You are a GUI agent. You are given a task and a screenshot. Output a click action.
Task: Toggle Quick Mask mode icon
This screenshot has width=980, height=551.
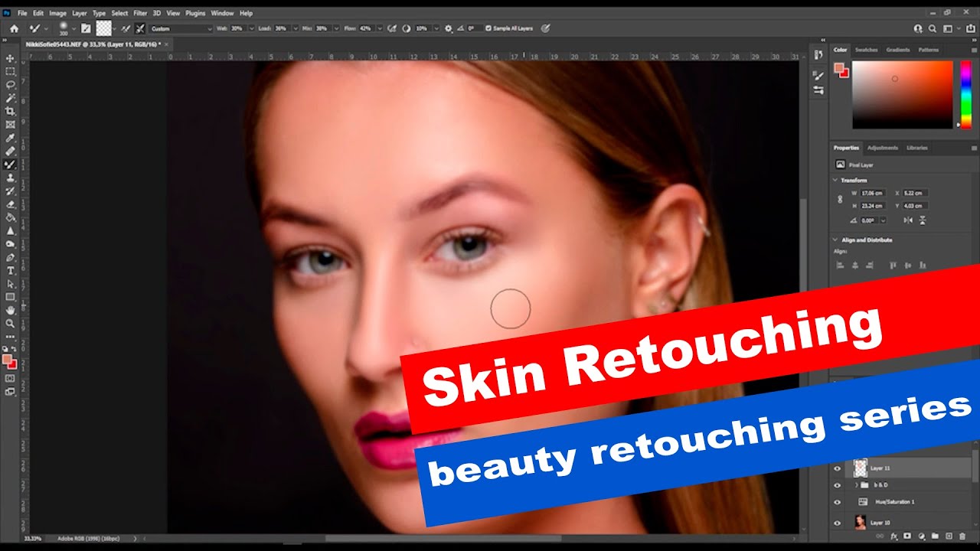click(x=11, y=378)
